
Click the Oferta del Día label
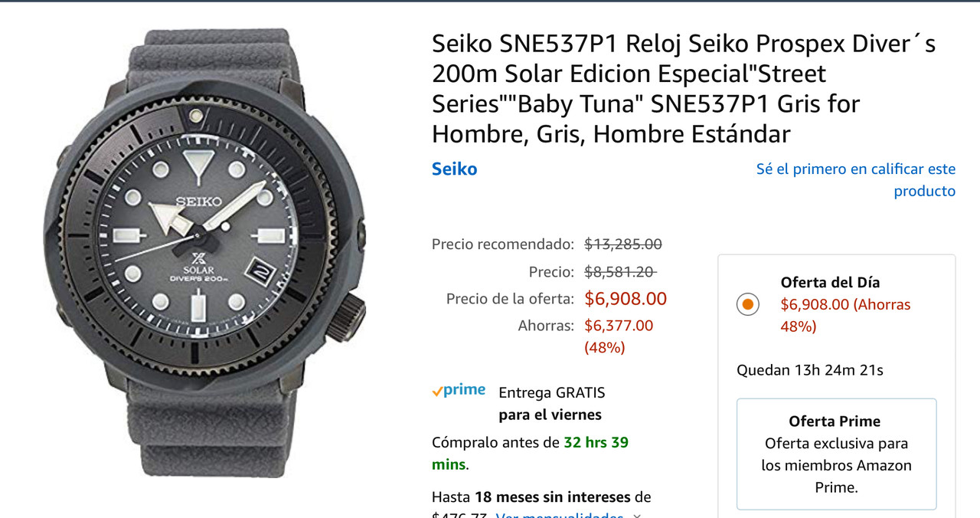click(x=831, y=282)
